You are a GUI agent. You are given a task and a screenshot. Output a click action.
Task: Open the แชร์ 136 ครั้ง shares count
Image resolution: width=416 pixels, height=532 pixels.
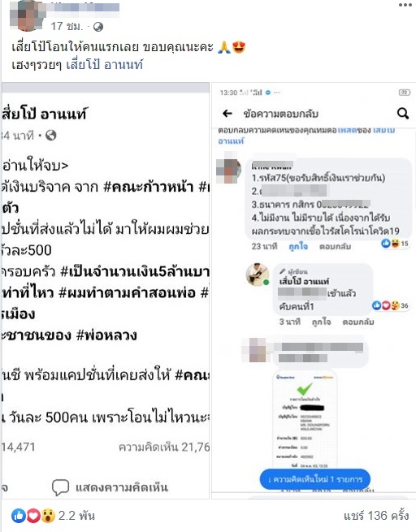(x=376, y=516)
